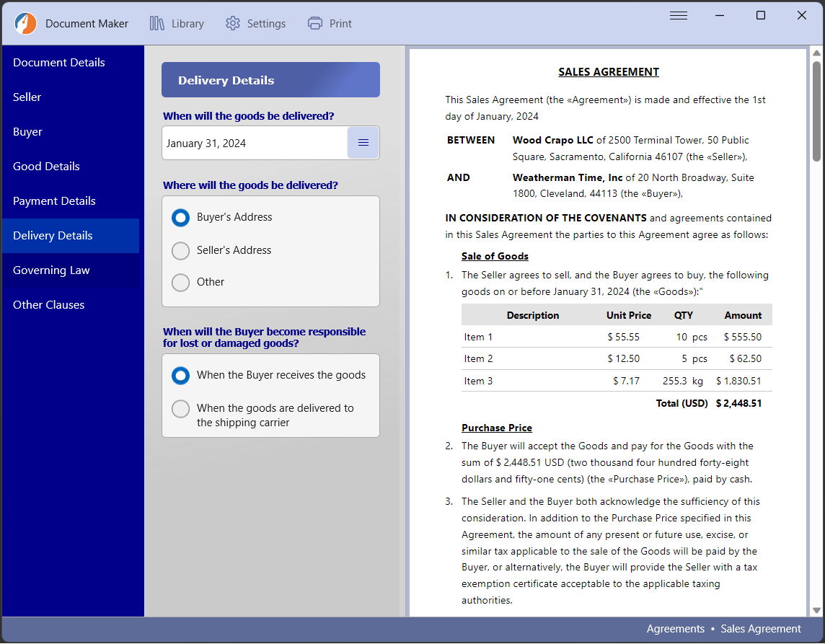Click the Unit Price column header
The height and width of the screenshot is (644, 825).
628,315
